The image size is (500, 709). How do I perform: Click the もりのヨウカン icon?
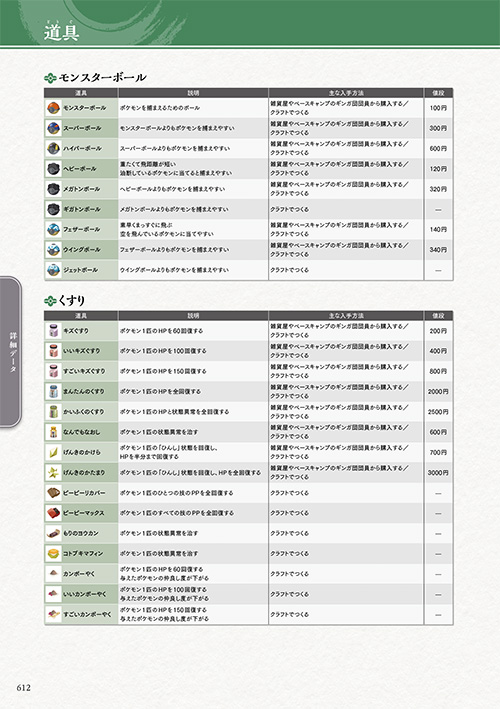[53, 534]
